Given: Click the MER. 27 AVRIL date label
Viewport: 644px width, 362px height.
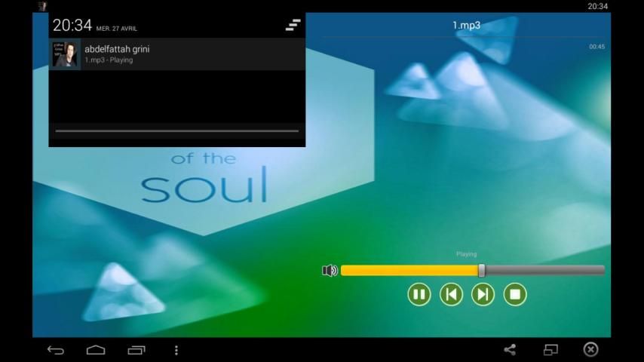Looking at the screenshot, I should pyautogui.click(x=117, y=29).
